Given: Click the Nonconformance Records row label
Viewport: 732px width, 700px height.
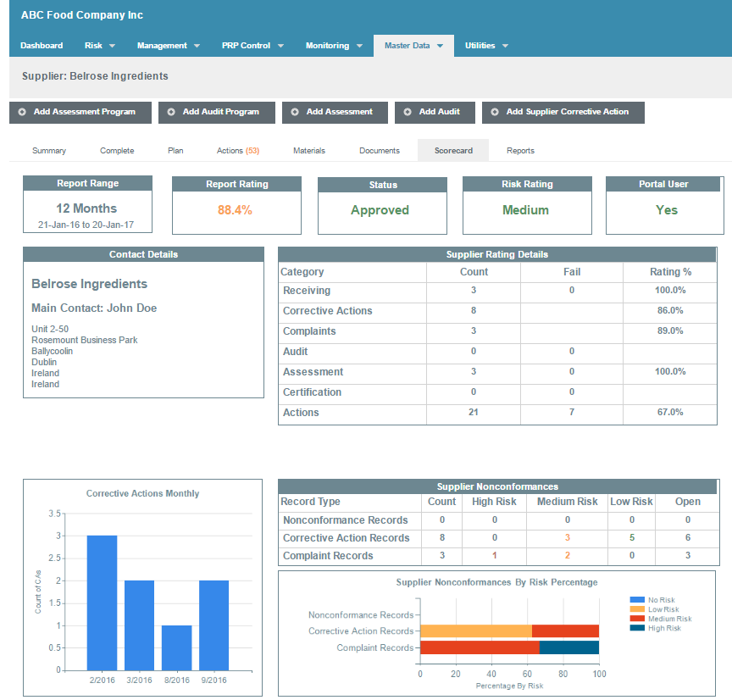Looking at the screenshot, I should tap(346, 520).
